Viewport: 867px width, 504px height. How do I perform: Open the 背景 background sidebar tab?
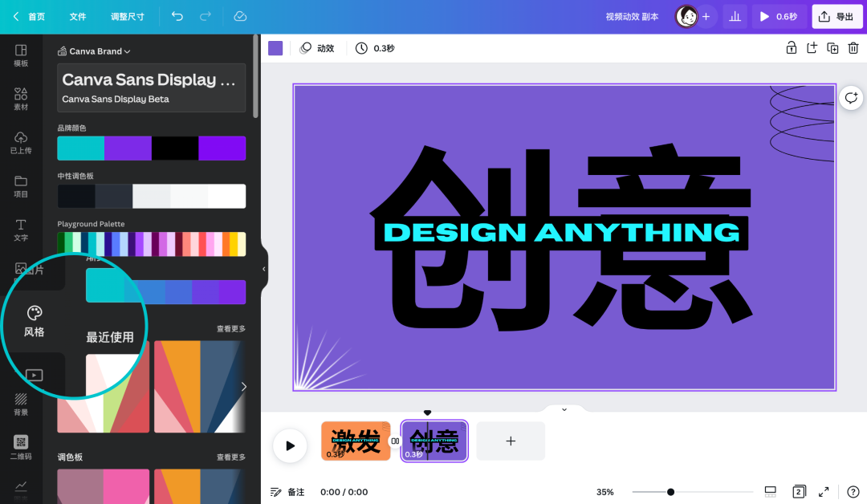[21, 404]
